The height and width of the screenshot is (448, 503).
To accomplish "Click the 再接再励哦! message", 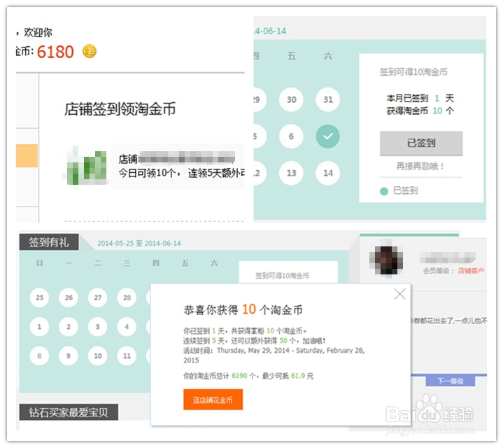I will (x=420, y=166).
